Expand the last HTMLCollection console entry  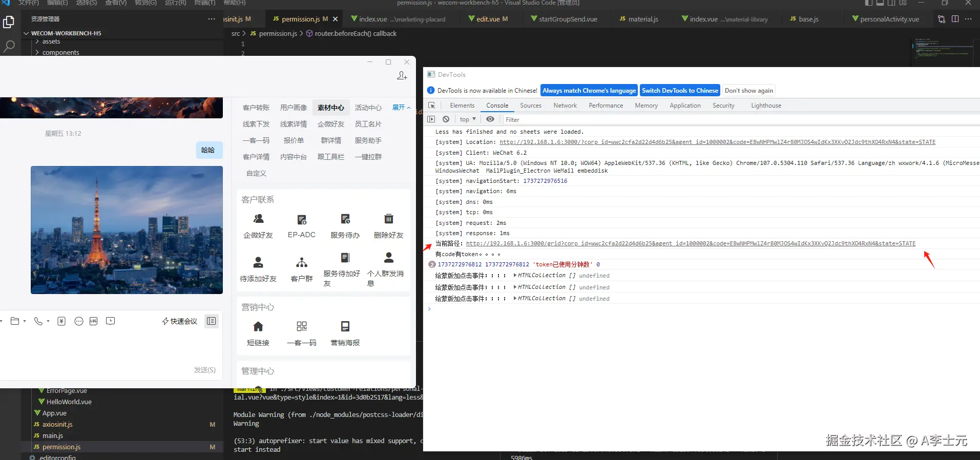tap(515, 299)
